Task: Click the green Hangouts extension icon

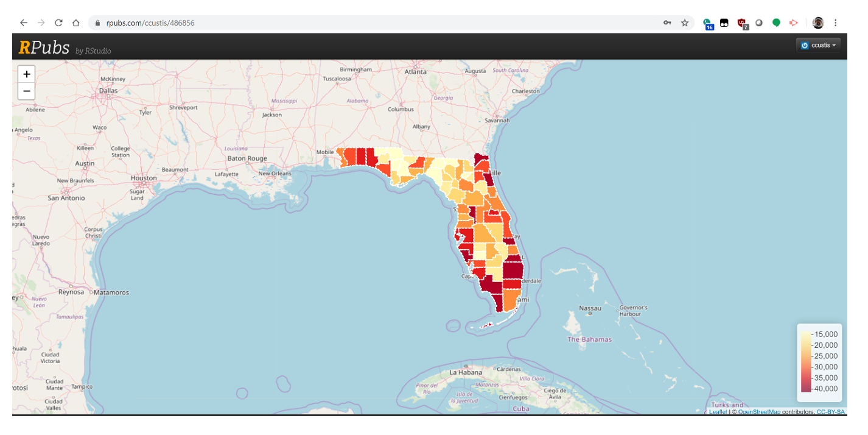Action: pyautogui.click(x=776, y=23)
